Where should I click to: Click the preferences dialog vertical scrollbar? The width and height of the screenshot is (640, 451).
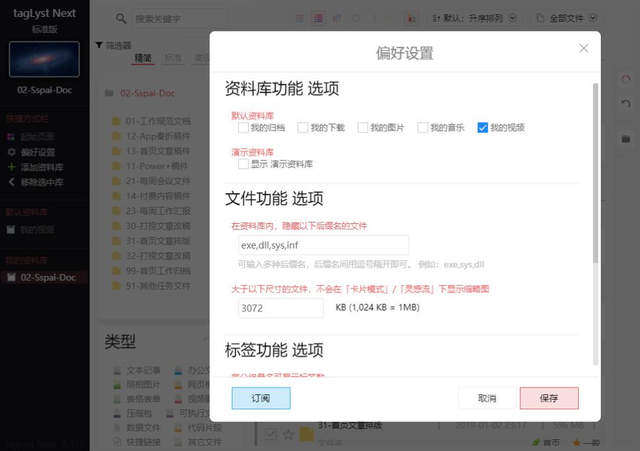(595, 173)
